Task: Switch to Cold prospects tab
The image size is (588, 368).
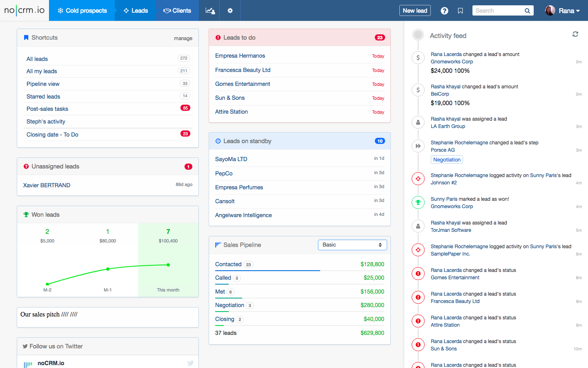Action: (82, 11)
